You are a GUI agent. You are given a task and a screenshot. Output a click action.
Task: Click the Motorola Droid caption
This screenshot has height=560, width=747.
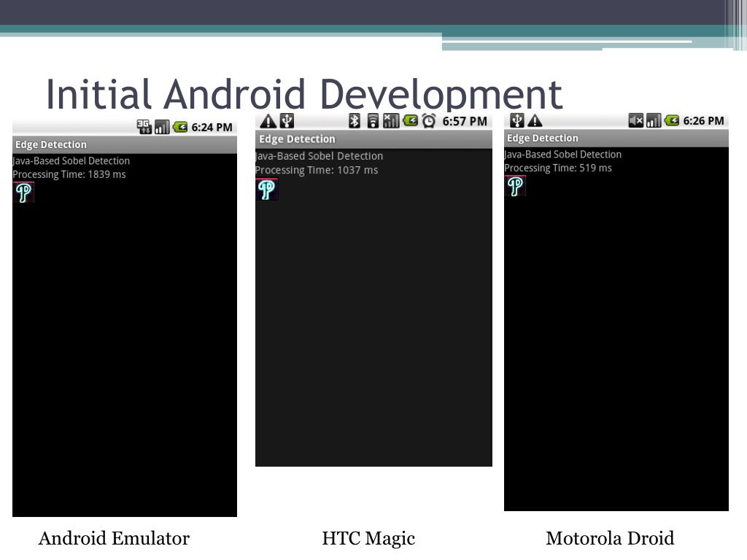tap(610, 539)
